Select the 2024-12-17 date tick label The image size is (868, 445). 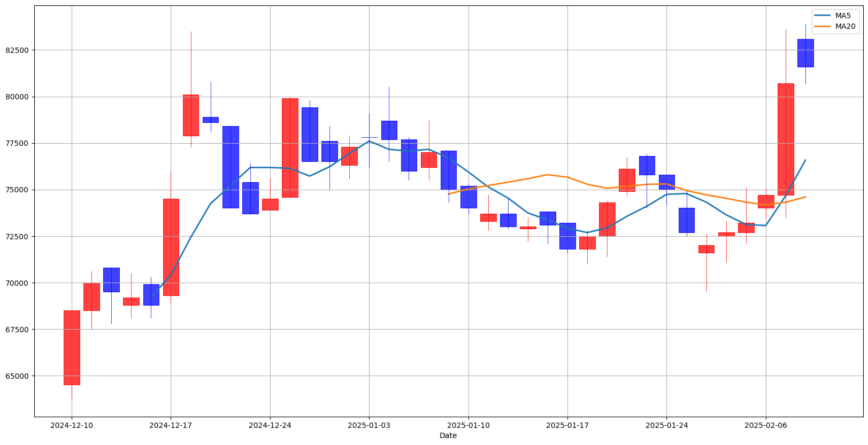tap(171, 425)
